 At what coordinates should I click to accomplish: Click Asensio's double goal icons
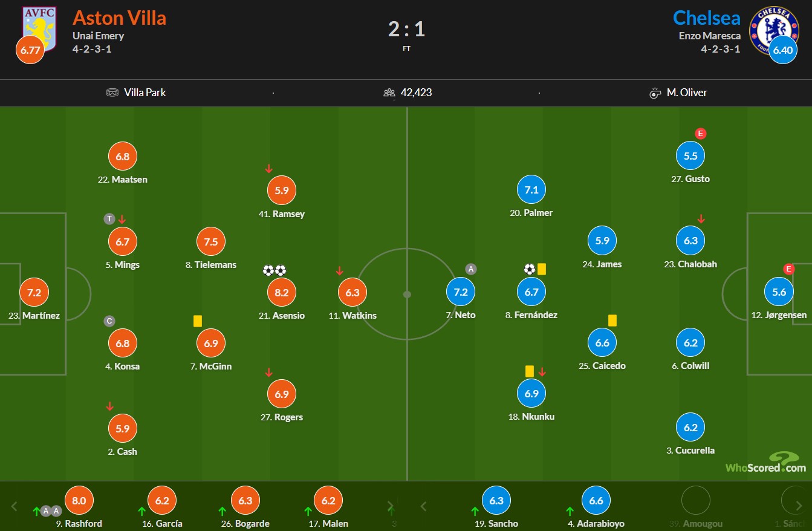click(x=274, y=270)
